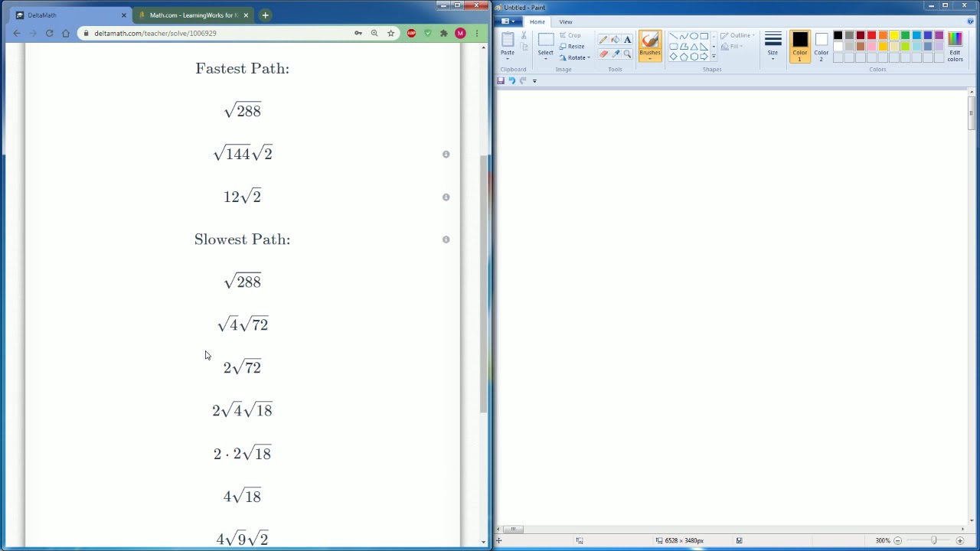Click the Paint zoom in plus button
The height and width of the screenshot is (551, 980).
point(960,540)
